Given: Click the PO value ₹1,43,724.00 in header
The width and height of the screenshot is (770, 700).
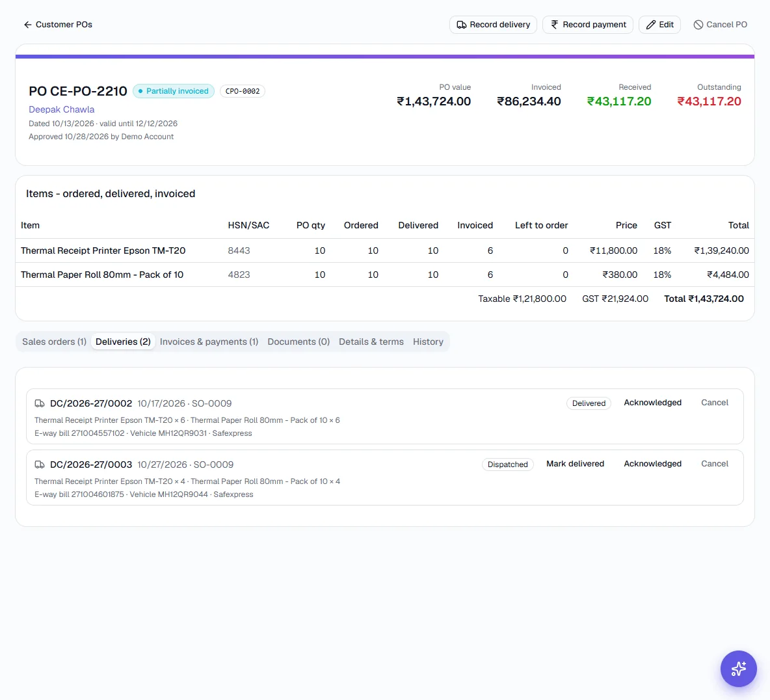Looking at the screenshot, I should pos(434,101).
